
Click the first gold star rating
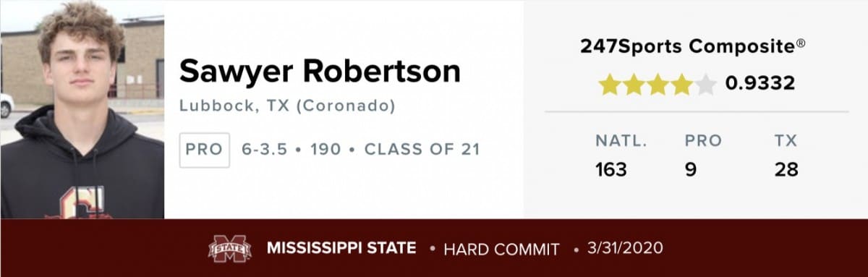[x=610, y=84]
